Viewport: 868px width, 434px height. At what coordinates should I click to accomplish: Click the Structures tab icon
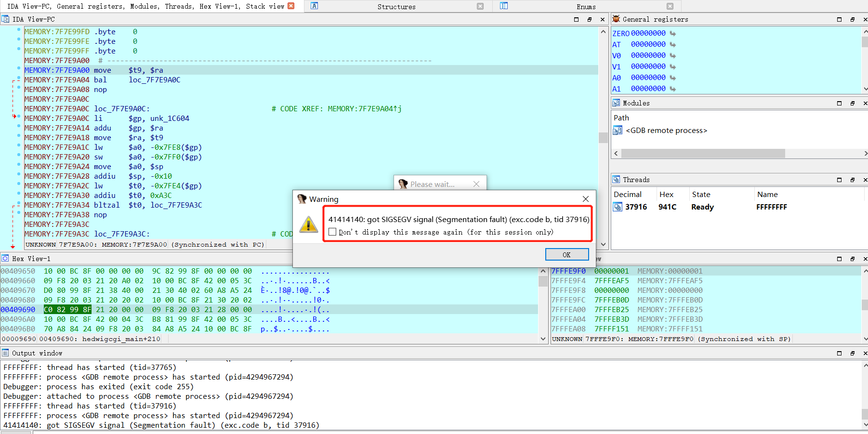pyautogui.click(x=315, y=6)
